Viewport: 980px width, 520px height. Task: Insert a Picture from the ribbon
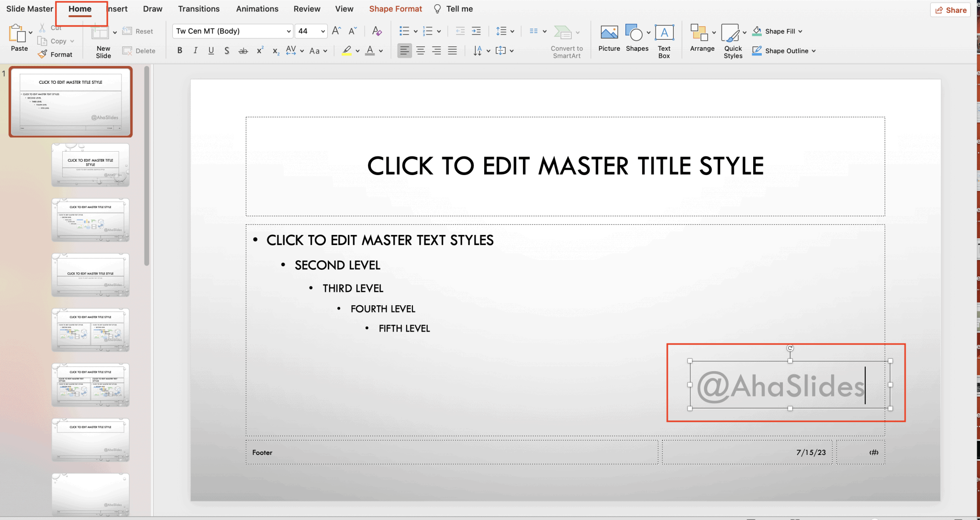point(609,38)
